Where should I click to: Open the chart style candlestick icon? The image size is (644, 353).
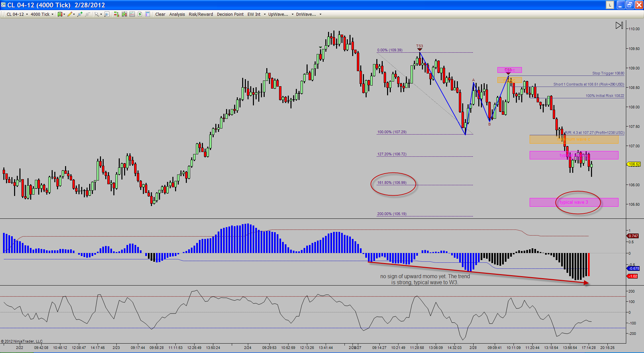[60, 14]
